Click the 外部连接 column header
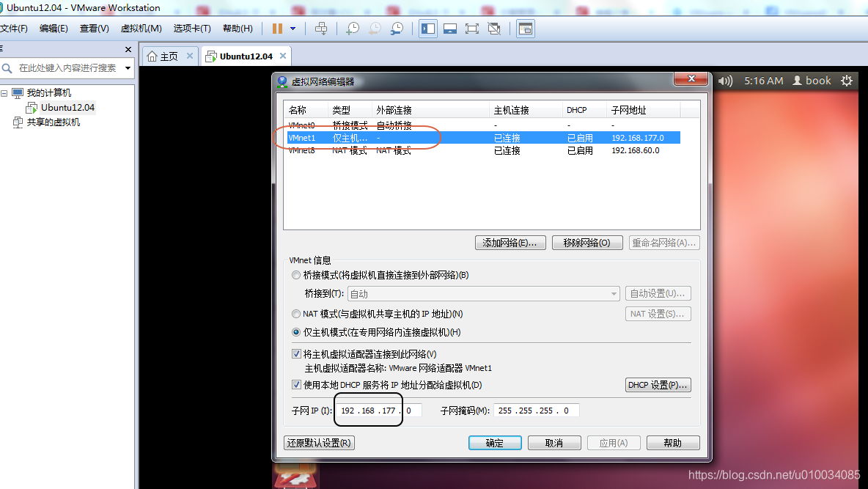868x489 pixels. coord(430,110)
